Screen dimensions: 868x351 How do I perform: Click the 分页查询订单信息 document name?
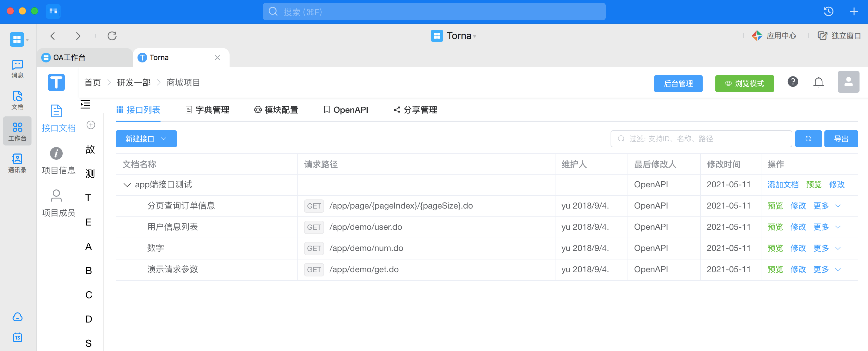[181, 206]
